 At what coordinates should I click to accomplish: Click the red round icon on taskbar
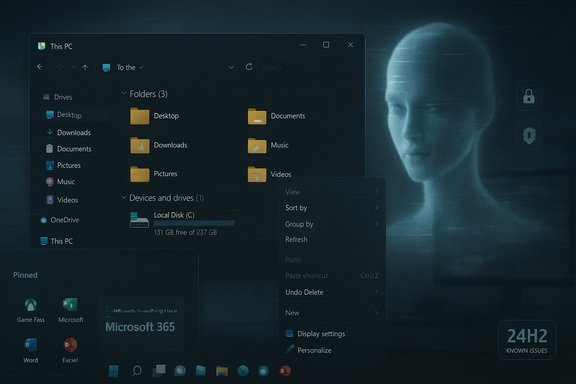click(285, 371)
